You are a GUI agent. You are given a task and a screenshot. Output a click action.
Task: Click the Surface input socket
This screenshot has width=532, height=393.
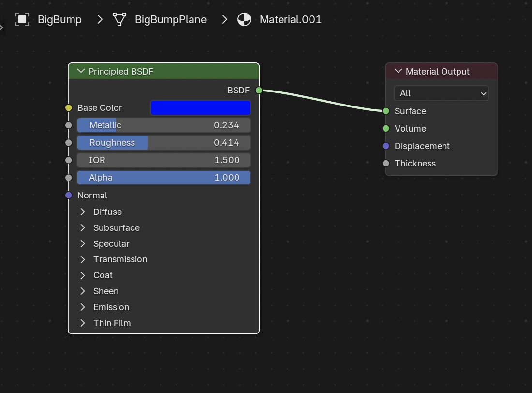pos(386,111)
